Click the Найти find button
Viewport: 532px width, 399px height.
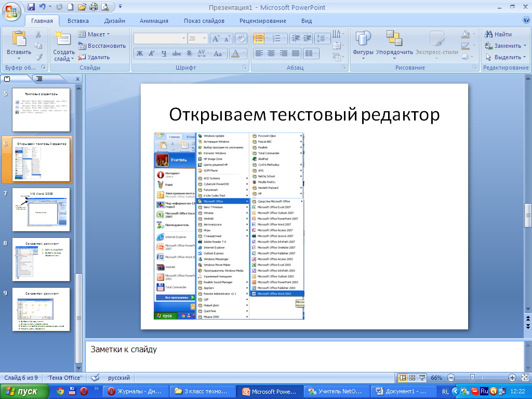[498, 34]
